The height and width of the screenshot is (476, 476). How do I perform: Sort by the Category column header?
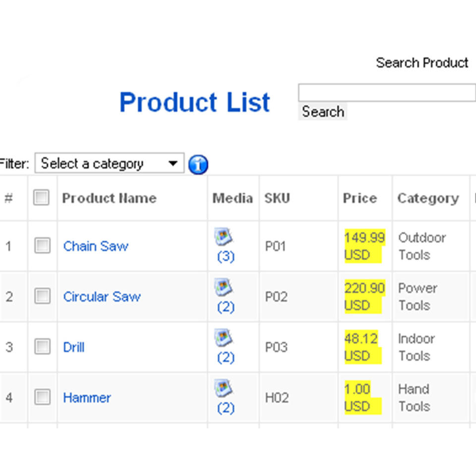[428, 199]
